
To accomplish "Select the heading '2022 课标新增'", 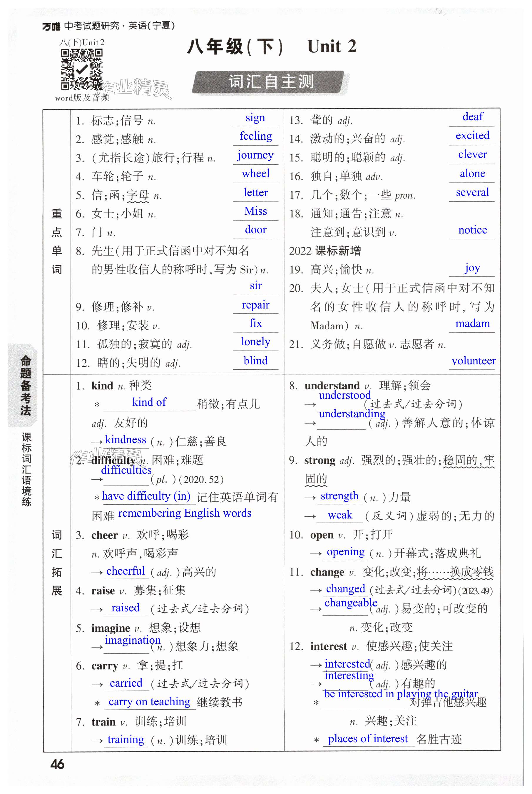I will click(325, 251).
